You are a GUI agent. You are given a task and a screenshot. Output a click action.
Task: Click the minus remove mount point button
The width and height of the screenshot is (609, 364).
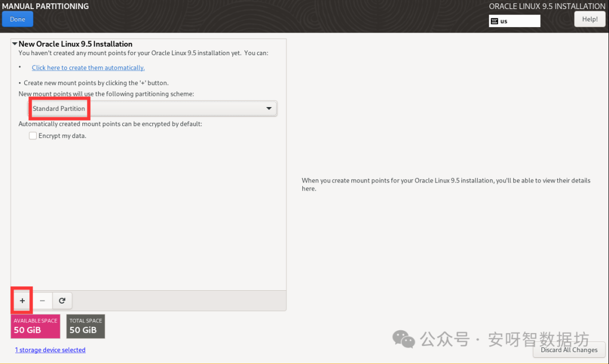42,301
